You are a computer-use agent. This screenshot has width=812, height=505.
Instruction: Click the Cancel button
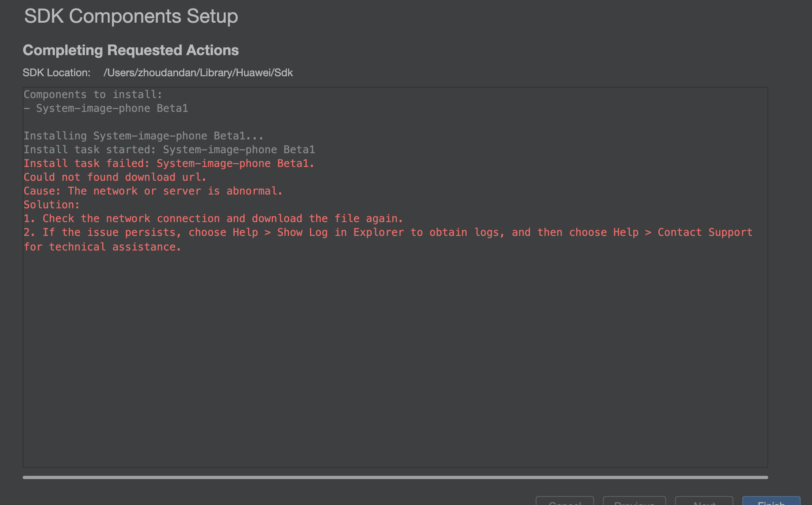[x=564, y=502]
